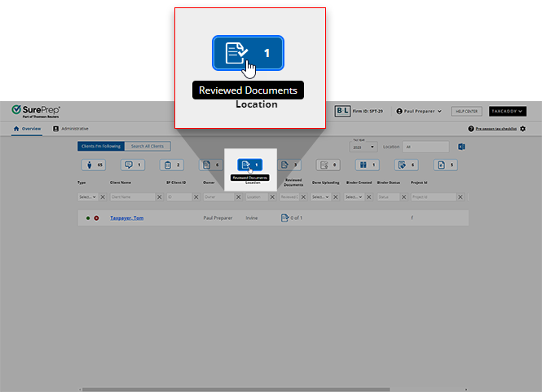
Task: Click the Project Id filter input
Action: click(x=434, y=197)
